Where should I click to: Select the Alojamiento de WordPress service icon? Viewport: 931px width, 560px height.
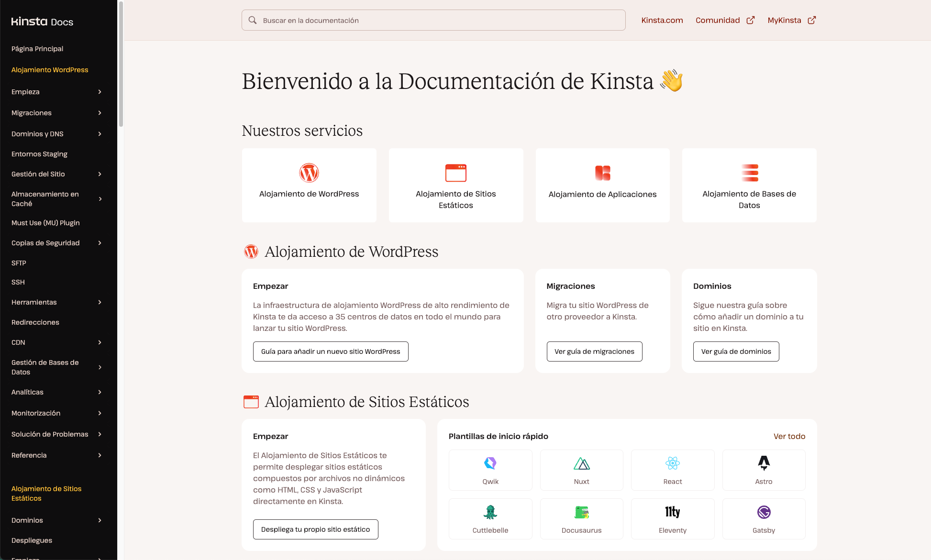pyautogui.click(x=309, y=173)
